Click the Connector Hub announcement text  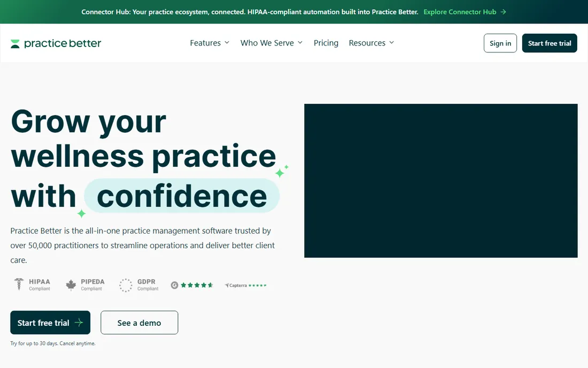point(250,12)
